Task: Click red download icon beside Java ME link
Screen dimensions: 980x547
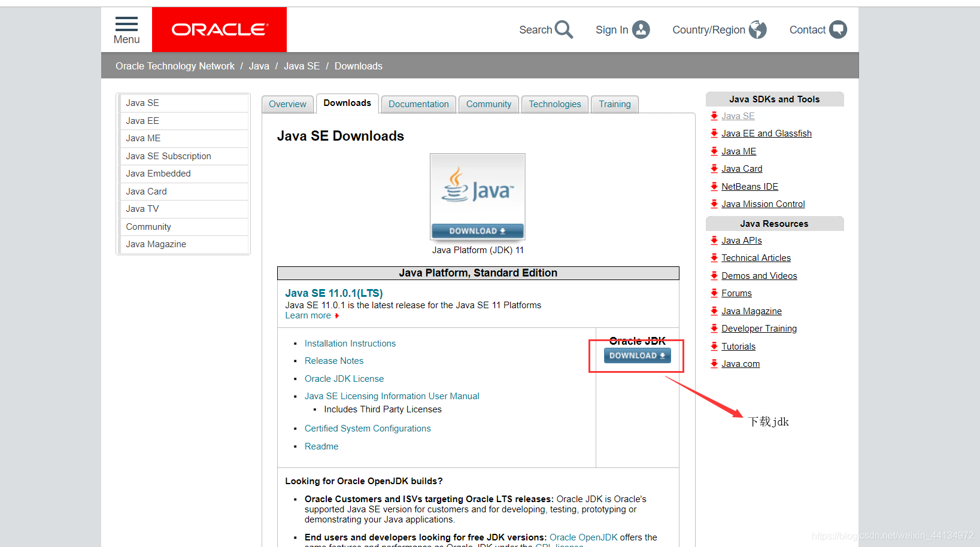Action: (x=714, y=151)
